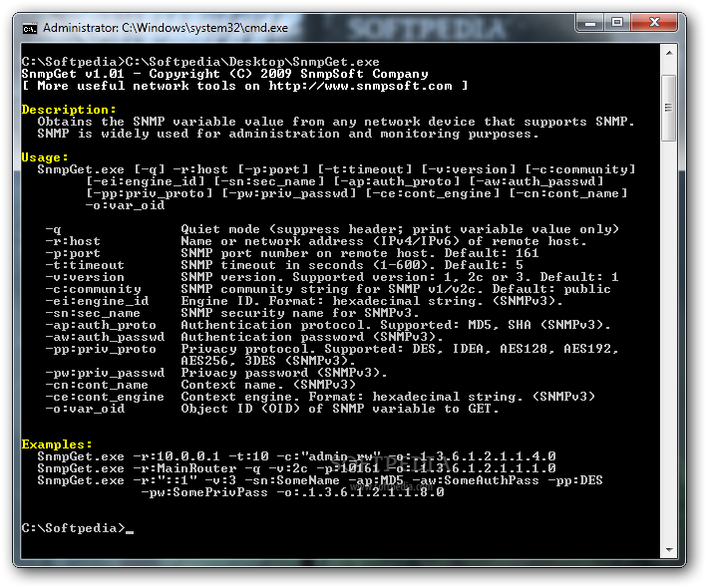Click the '-v:version' option in list

(85, 277)
